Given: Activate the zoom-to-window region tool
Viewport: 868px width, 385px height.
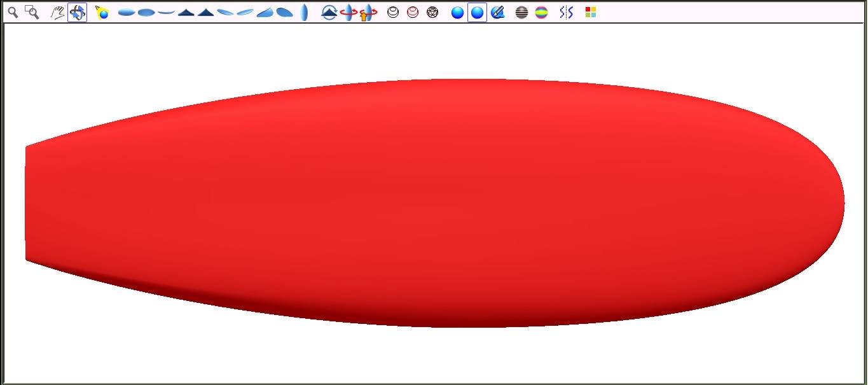Looking at the screenshot, I should [x=32, y=12].
